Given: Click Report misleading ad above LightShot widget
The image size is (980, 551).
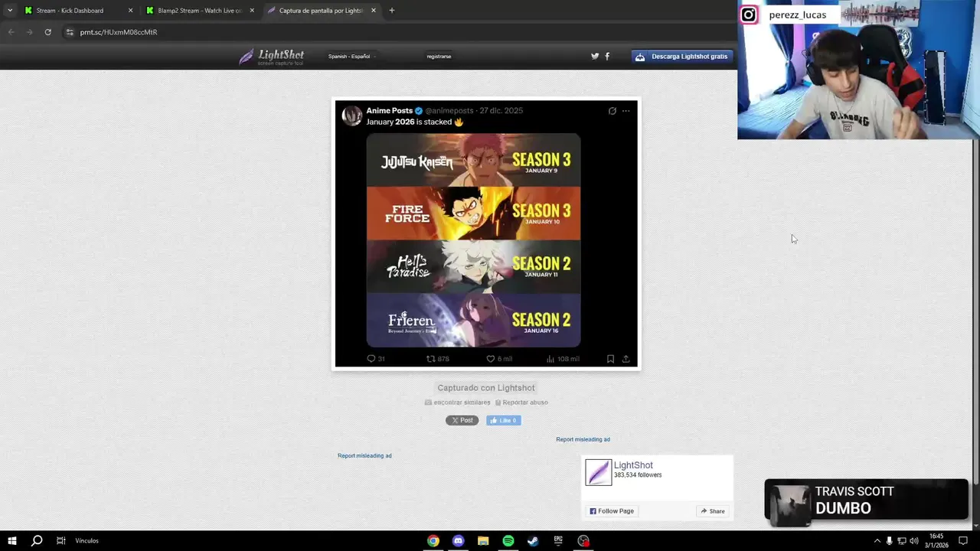Looking at the screenshot, I should pos(583,439).
